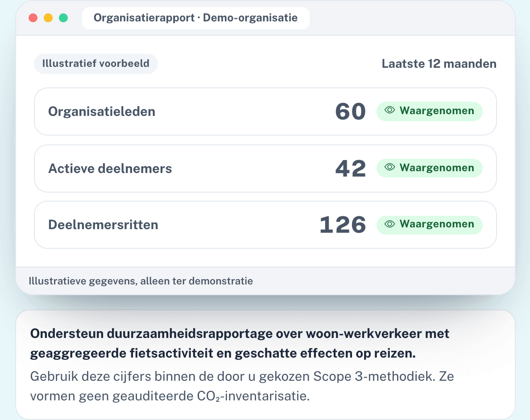Click the Illustratief voorbeeld badge
The width and height of the screenshot is (530, 420).
(x=95, y=63)
